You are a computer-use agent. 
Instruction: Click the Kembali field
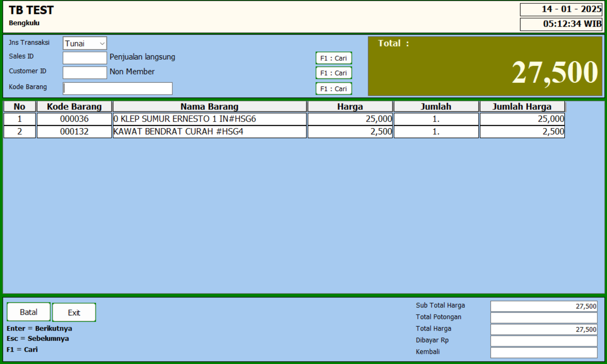coord(544,352)
